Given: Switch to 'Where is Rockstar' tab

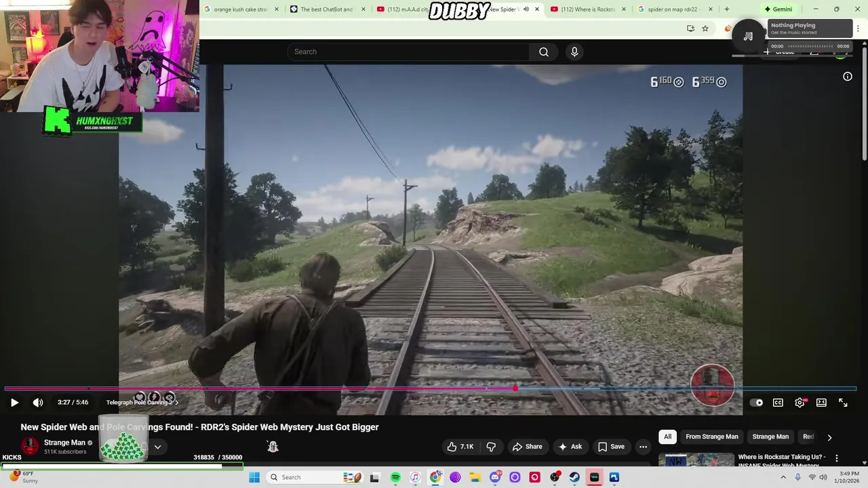Looking at the screenshot, I should [587, 9].
